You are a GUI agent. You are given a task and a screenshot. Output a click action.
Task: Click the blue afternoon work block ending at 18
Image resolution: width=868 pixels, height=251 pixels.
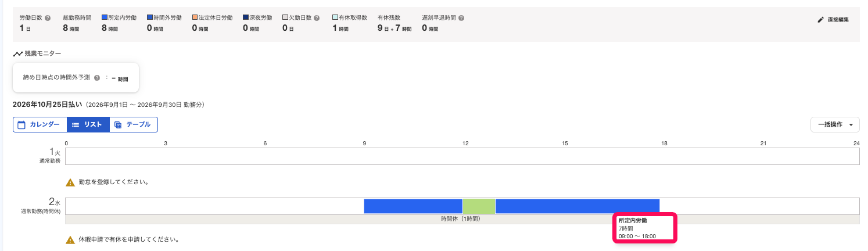(578, 206)
